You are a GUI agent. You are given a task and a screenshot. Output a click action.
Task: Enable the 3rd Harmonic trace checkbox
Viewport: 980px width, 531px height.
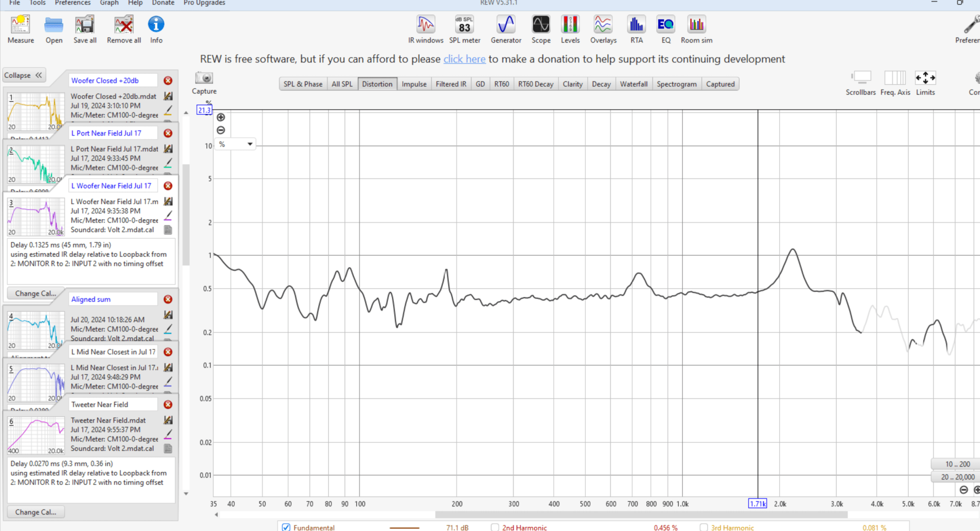point(703,527)
